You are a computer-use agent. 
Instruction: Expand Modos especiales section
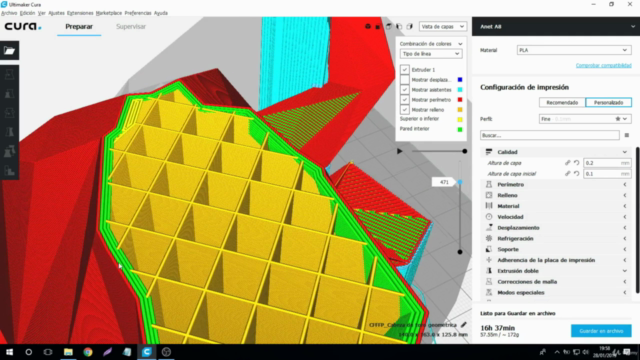point(556,293)
